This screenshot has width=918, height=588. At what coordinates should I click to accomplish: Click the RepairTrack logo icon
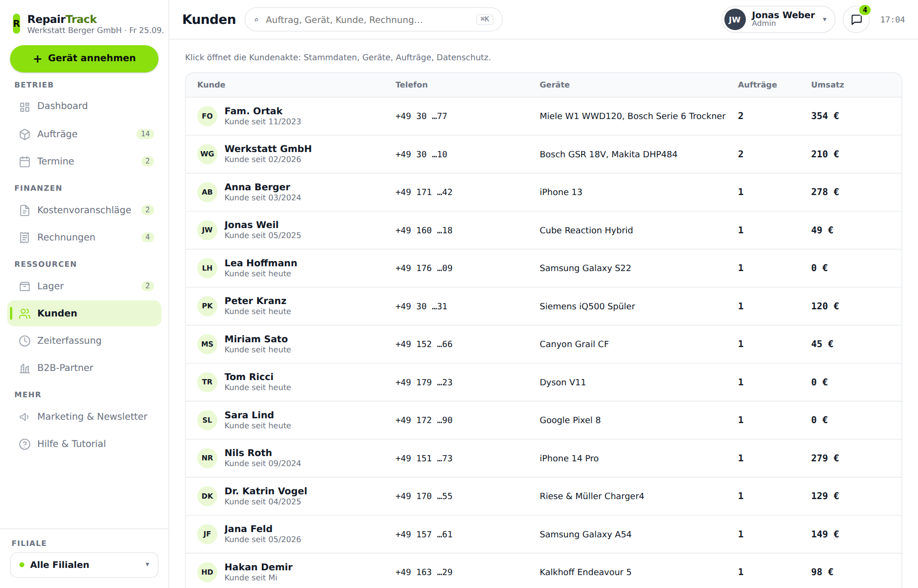tap(16, 23)
